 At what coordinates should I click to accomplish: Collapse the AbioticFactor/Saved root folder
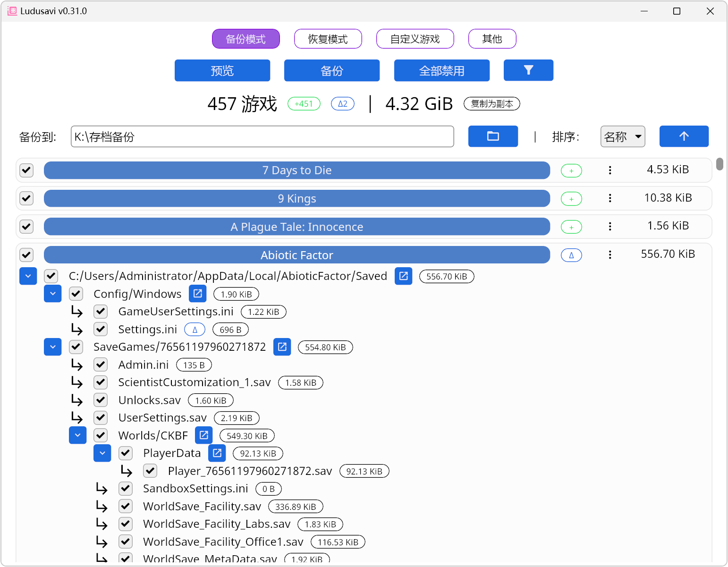pyautogui.click(x=28, y=276)
